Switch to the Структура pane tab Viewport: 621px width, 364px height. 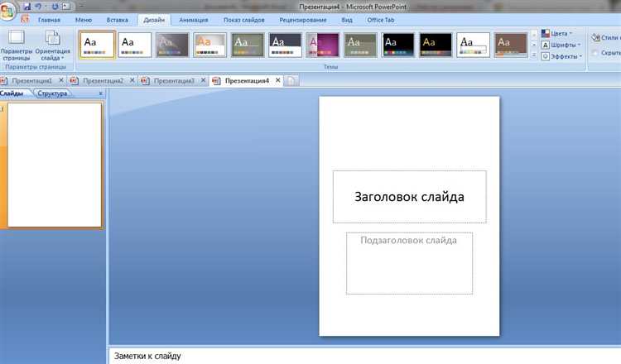[52, 93]
